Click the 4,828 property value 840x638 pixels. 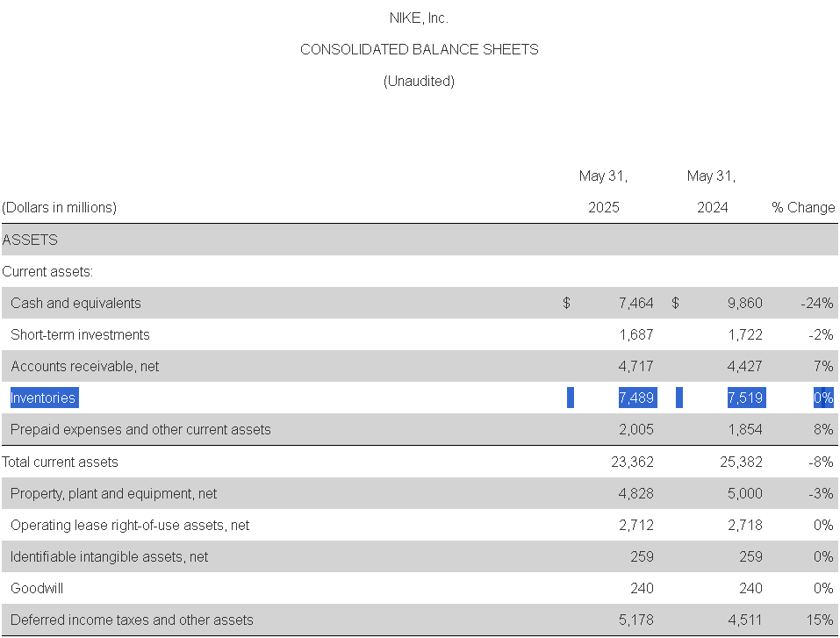[635, 493]
